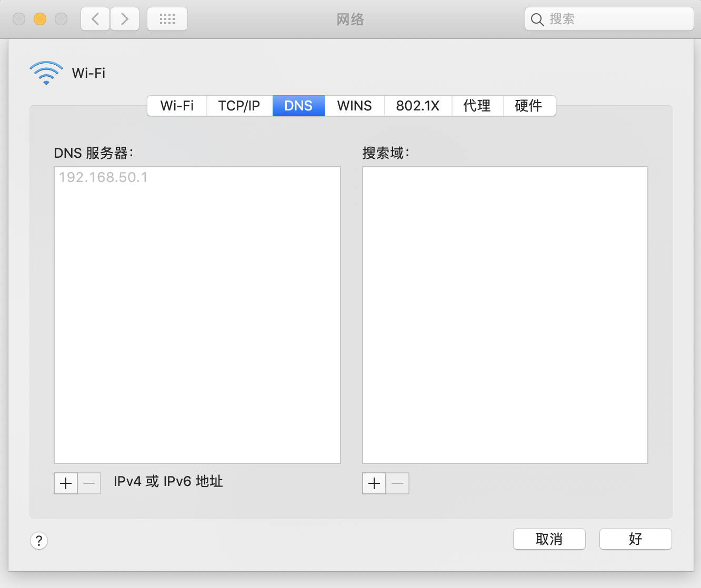Confirm changes with the 好 button

click(x=635, y=539)
